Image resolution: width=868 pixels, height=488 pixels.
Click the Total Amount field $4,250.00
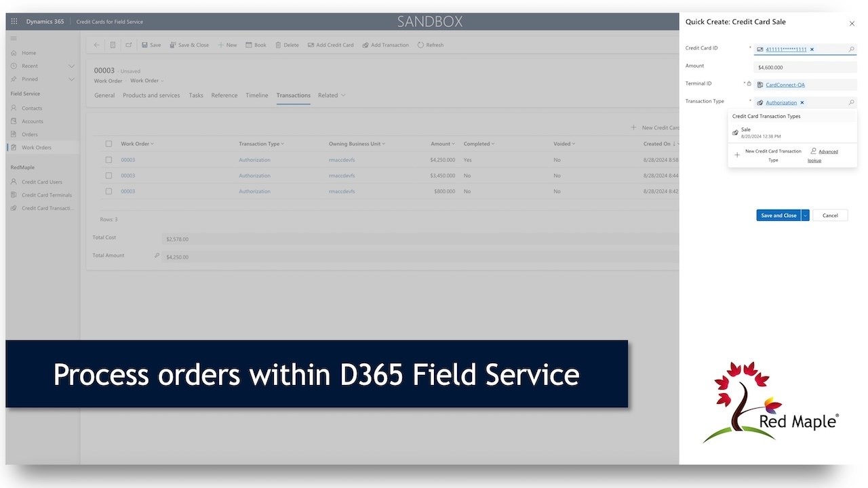pyautogui.click(x=420, y=257)
